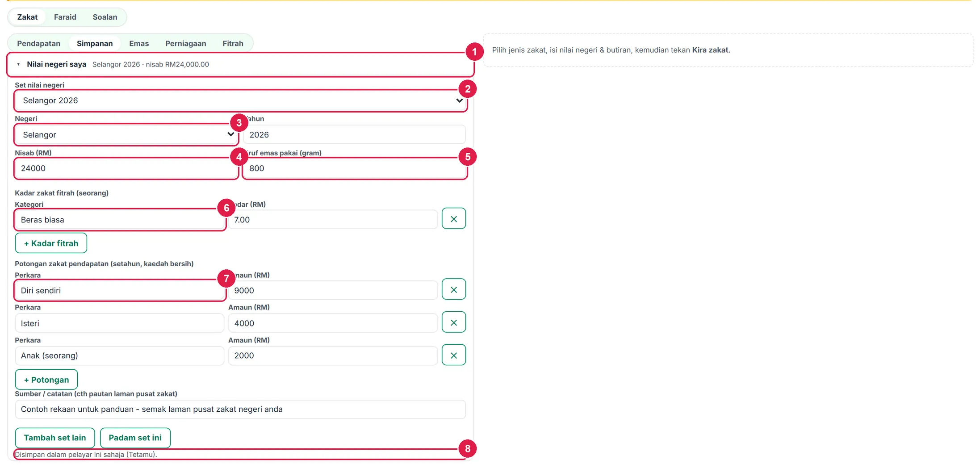
Task: Delete the Isteri deduction row
Action: tap(453, 322)
